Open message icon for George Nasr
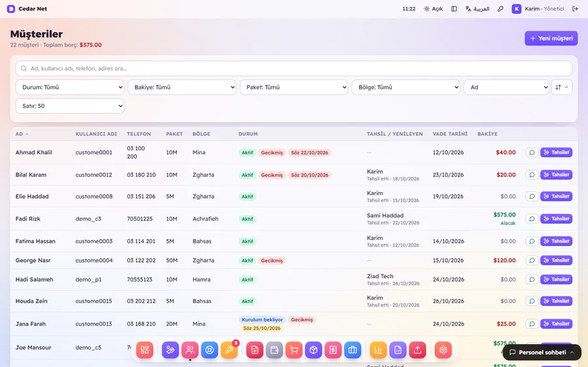Viewport: 588px width, 367px height. coord(532,261)
